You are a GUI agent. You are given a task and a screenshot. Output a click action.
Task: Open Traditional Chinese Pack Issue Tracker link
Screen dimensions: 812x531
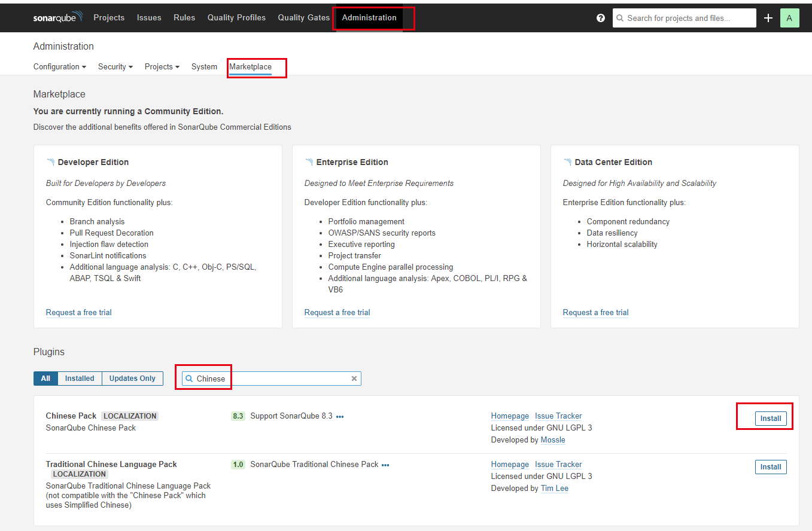[558, 465]
